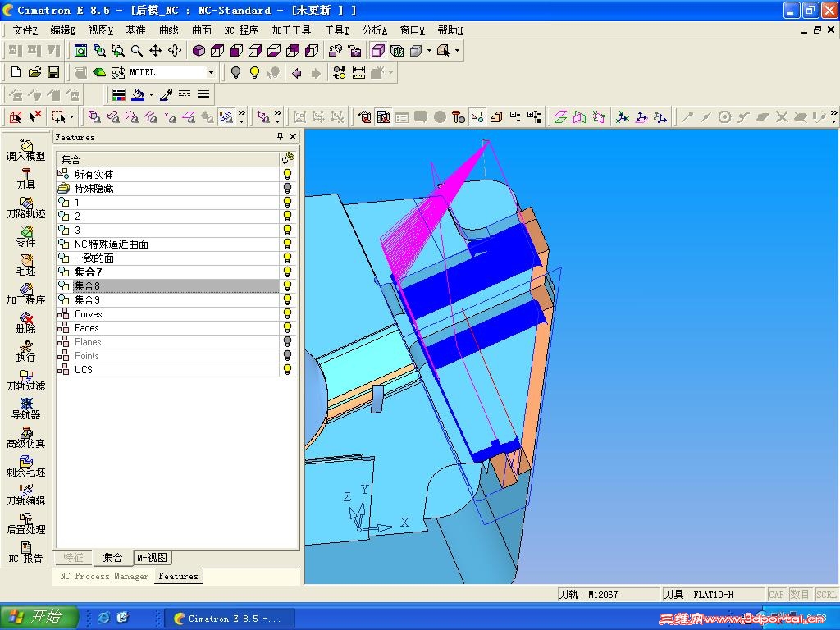Select 一致的面 row in sets list

coord(167,258)
